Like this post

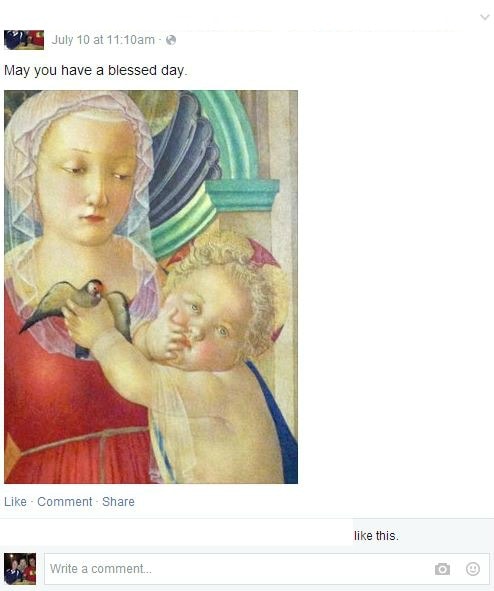coord(15,502)
